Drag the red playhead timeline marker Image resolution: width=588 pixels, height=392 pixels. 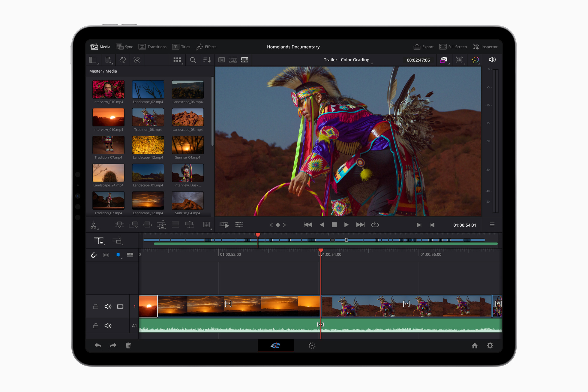[319, 250]
